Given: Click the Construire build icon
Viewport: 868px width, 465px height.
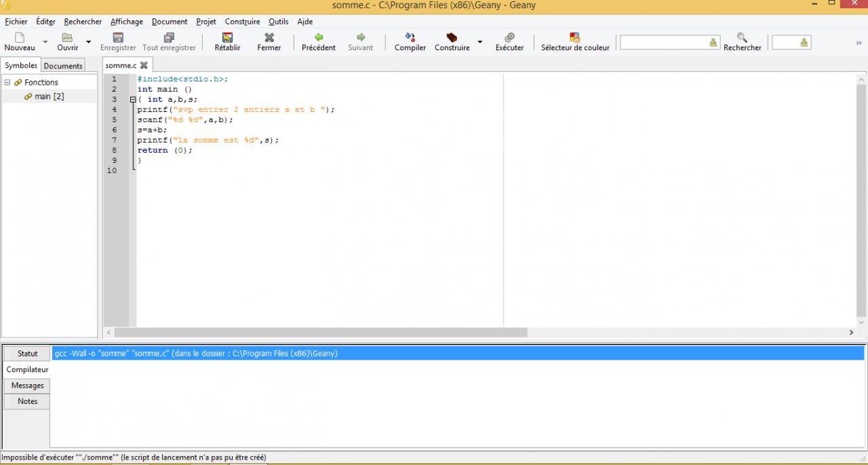Looking at the screenshot, I should tap(452, 38).
